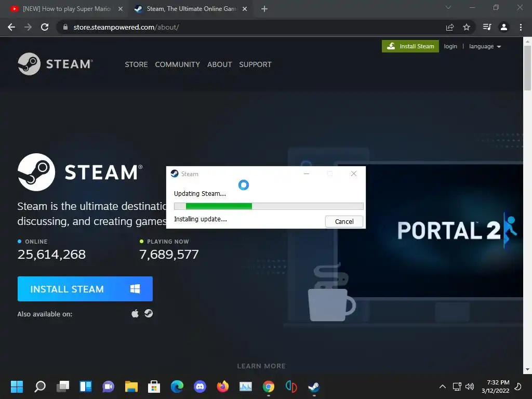The width and height of the screenshot is (532, 399).
Task: Click the Apple icon under Also available on
Action: click(135, 313)
